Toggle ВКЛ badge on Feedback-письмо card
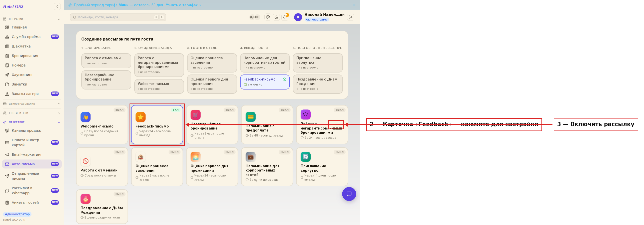644x225 pixels. 176,110
